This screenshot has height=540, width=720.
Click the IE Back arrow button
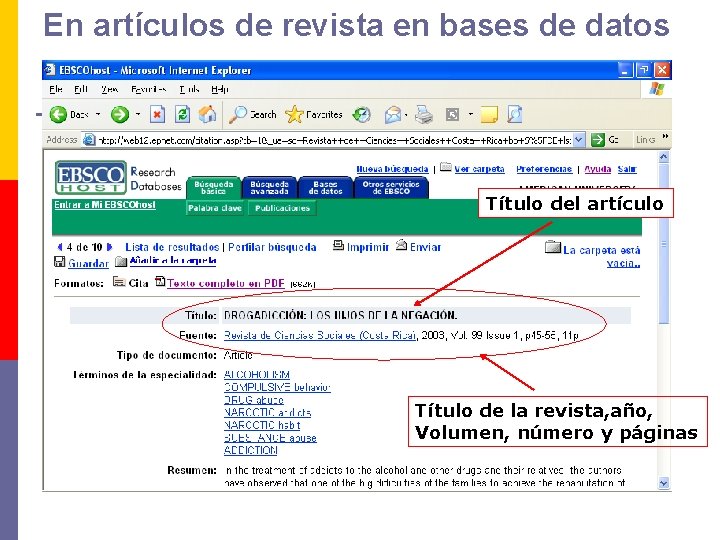[58, 114]
